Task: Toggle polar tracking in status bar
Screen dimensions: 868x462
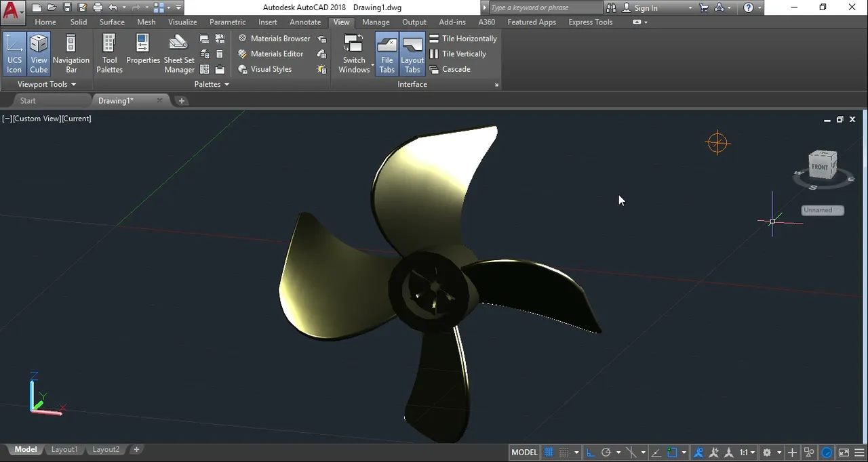Action: 606,453
